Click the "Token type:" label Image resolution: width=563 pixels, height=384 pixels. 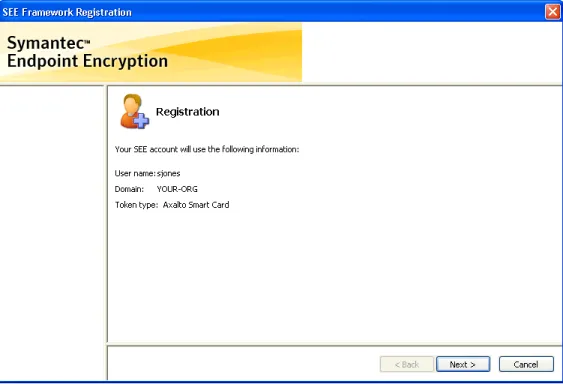tap(136, 205)
